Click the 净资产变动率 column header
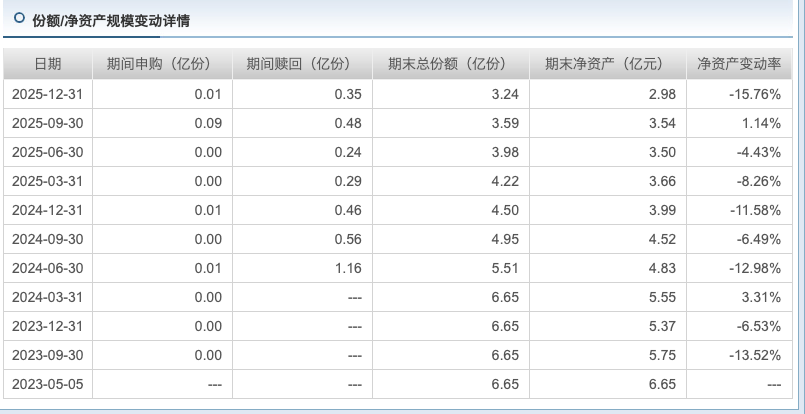The width and height of the screenshot is (805, 414). 738,64
